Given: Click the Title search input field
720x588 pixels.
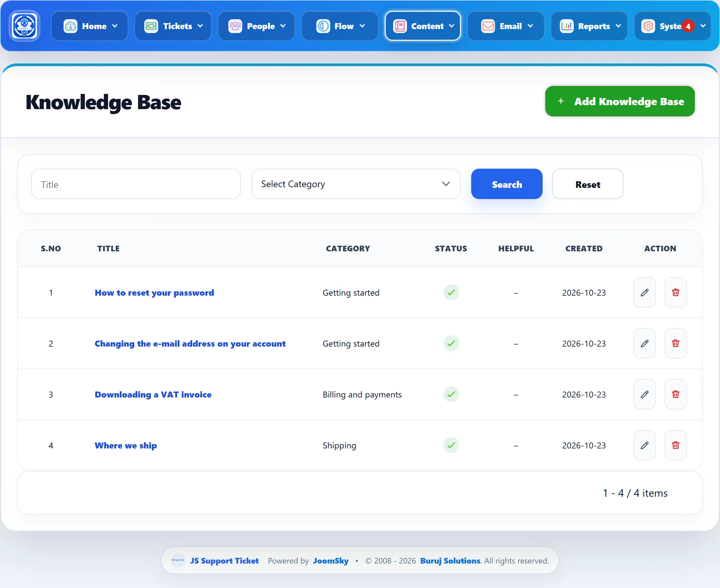Looking at the screenshot, I should coord(136,184).
